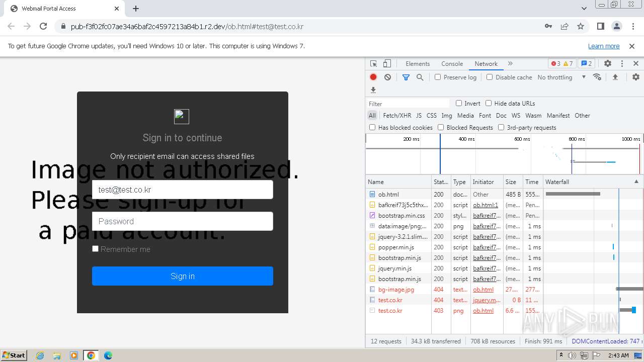This screenshot has width=644, height=362.
Task: Open Network panel settings gear
Action: pos(636,77)
